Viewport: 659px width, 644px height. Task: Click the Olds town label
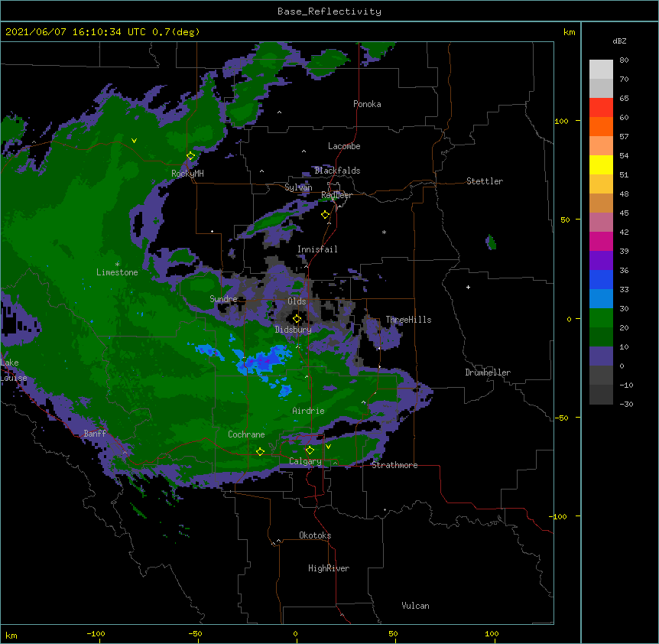(297, 301)
